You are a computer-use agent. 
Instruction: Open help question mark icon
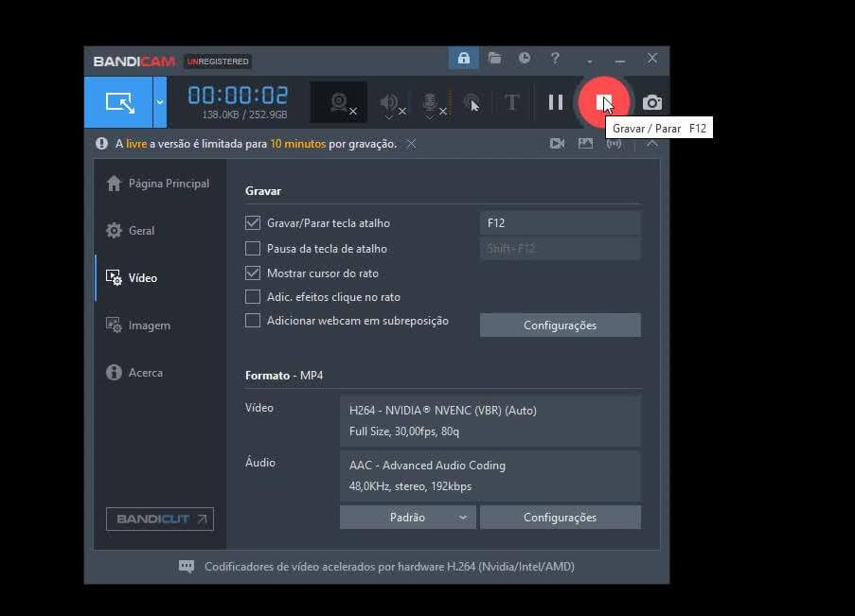coord(555,58)
